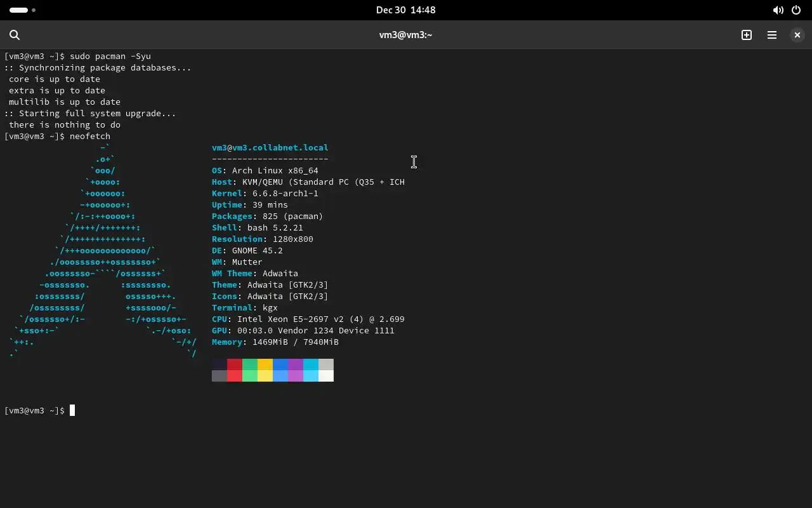Click the 'WM: Mutter' line
Screen dimensions: 812x508
(x=237, y=262)
